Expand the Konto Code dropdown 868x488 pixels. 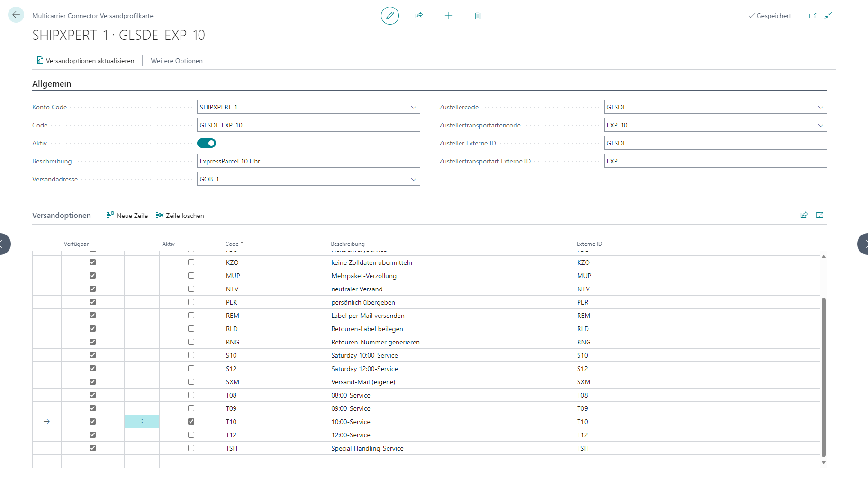pos(413,107)
